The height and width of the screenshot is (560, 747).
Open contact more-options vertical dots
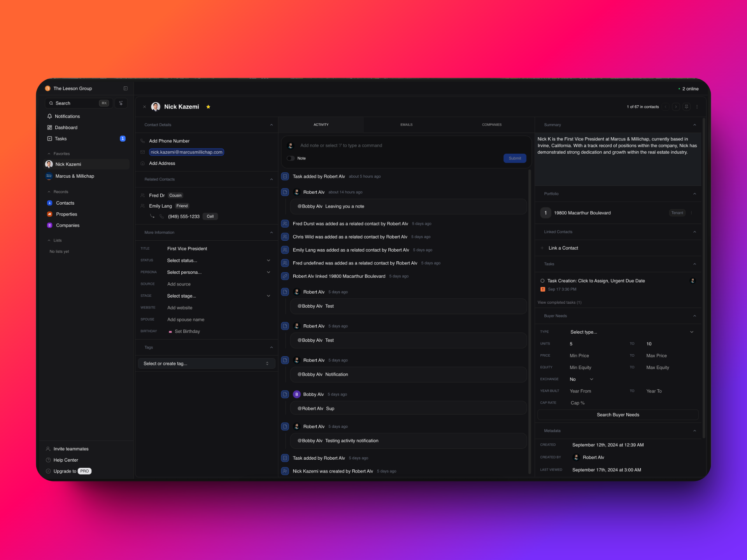tap(697, 107)
